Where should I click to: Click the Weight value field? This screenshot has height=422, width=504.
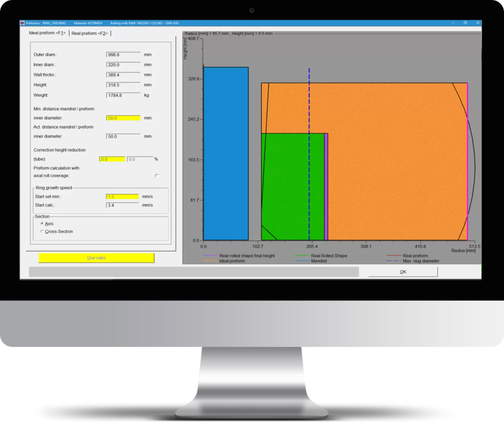(x=123, y=95)
